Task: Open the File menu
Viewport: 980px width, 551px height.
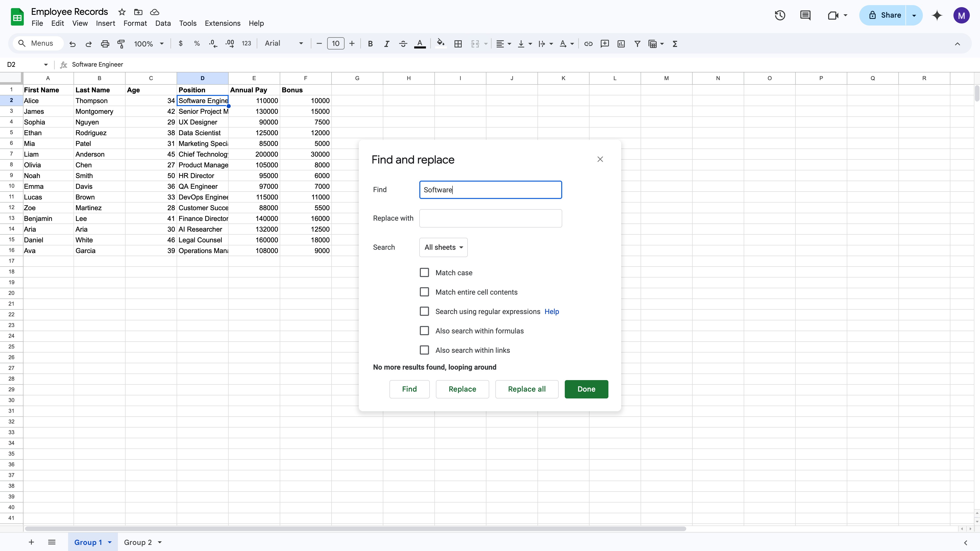Action: 37,23
